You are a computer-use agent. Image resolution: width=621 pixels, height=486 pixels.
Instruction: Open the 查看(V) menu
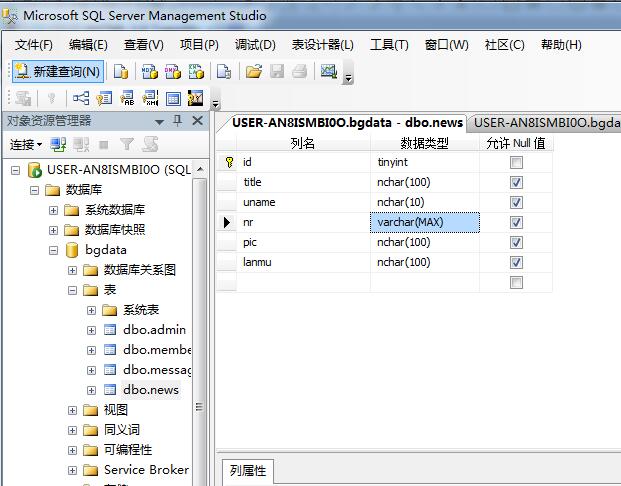click(143, 45)
